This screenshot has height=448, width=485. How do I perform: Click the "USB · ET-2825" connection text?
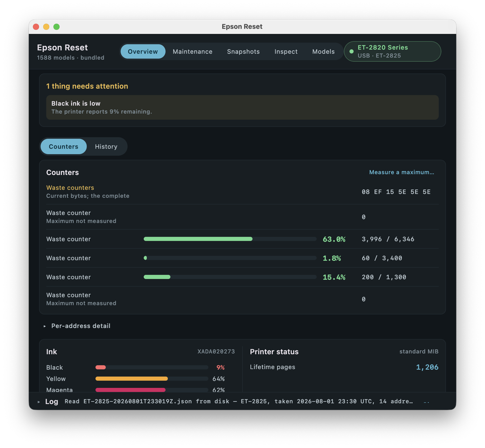[x=379, y=56]
